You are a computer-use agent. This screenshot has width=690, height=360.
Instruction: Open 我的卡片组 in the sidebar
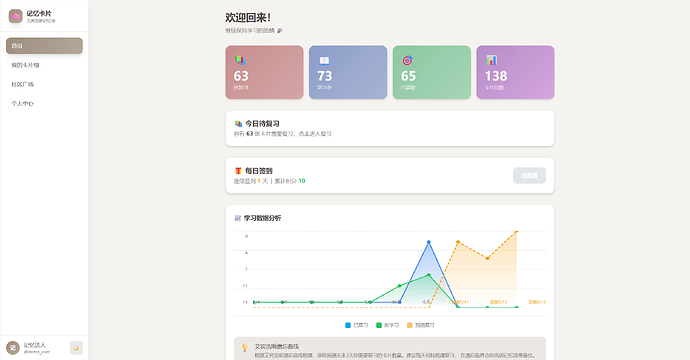tap(44, 65)
